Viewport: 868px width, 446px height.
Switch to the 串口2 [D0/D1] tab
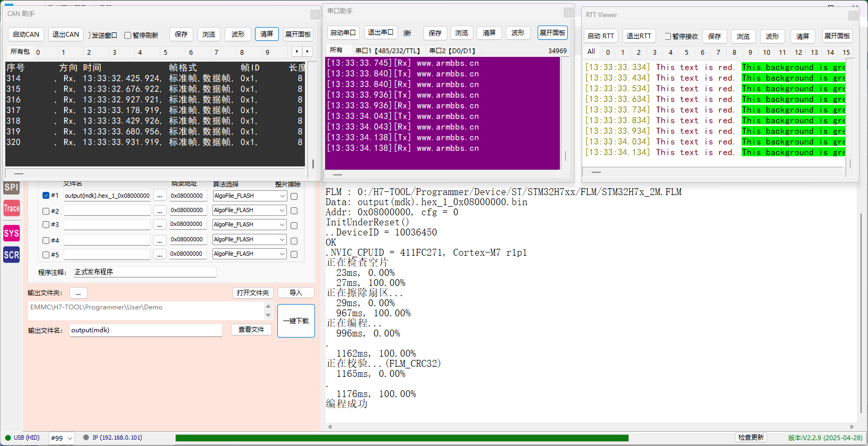coord(452,51)
